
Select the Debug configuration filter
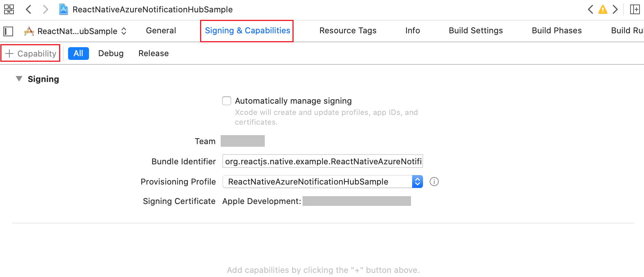point(111,53)
